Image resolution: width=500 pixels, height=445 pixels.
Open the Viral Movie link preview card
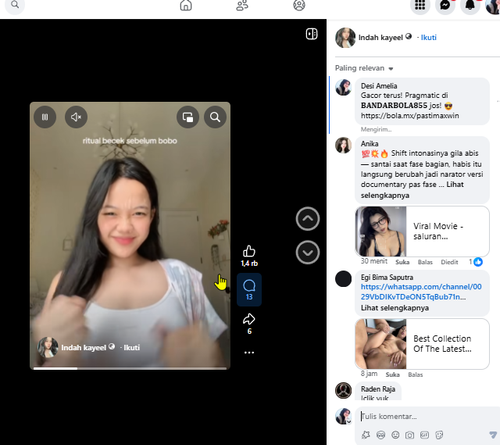[422, 231]
